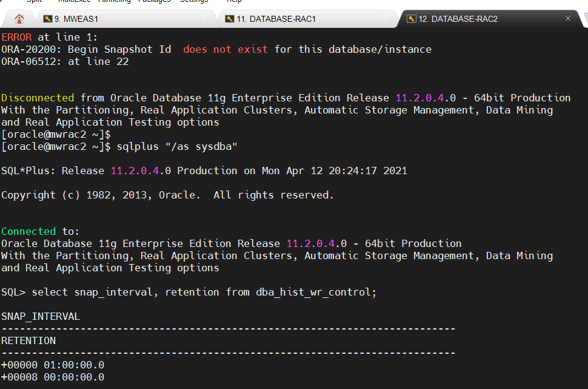Click the ORA-06512 error code
This screenshot has height=389, width=588.
(28, 61)
